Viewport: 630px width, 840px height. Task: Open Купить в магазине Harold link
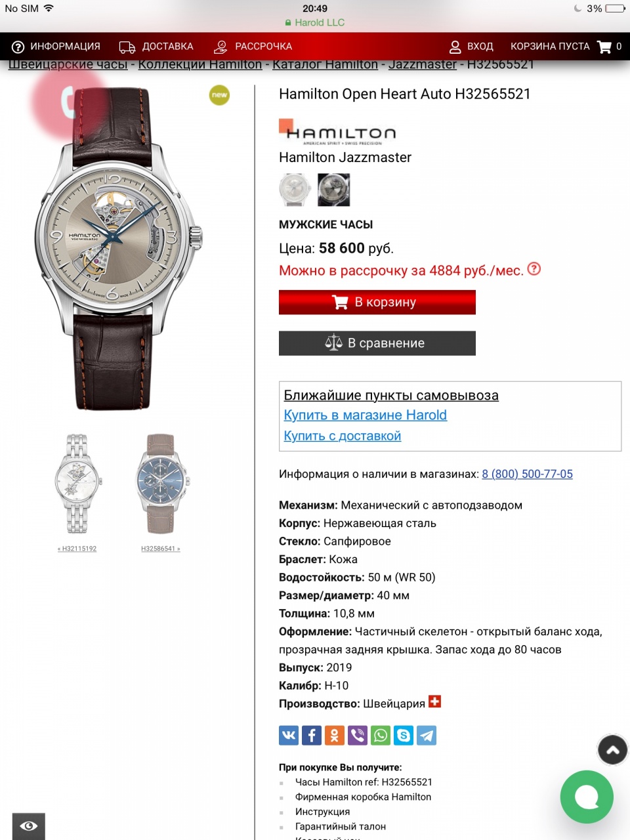pos(365,415)
